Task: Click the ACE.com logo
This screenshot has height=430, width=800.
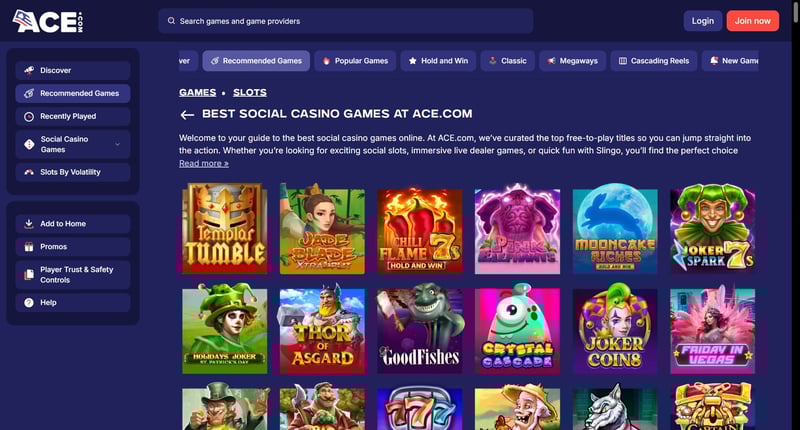Action: pos(47,21)
